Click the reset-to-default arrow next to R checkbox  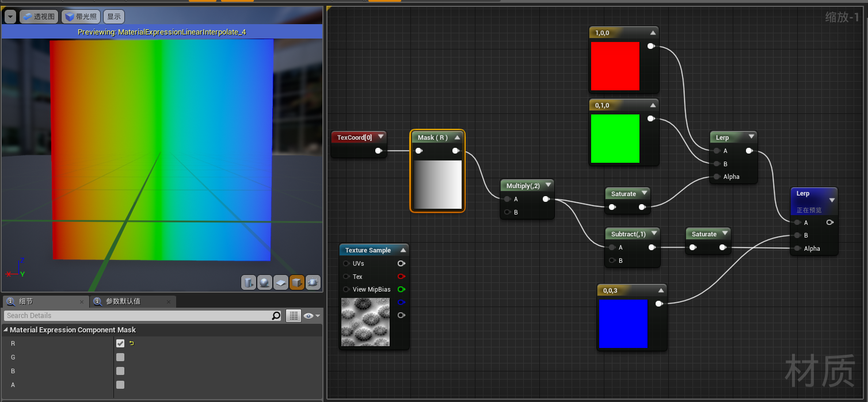tap(130, 343)
